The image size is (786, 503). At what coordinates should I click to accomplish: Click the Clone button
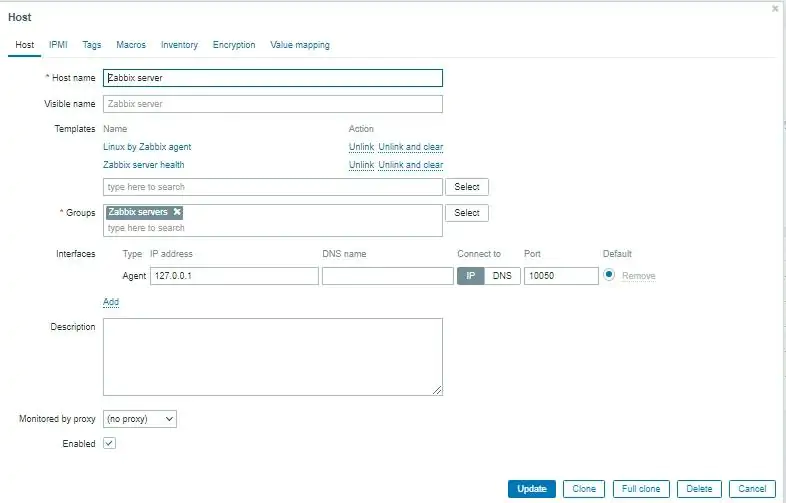coord(584,488)
